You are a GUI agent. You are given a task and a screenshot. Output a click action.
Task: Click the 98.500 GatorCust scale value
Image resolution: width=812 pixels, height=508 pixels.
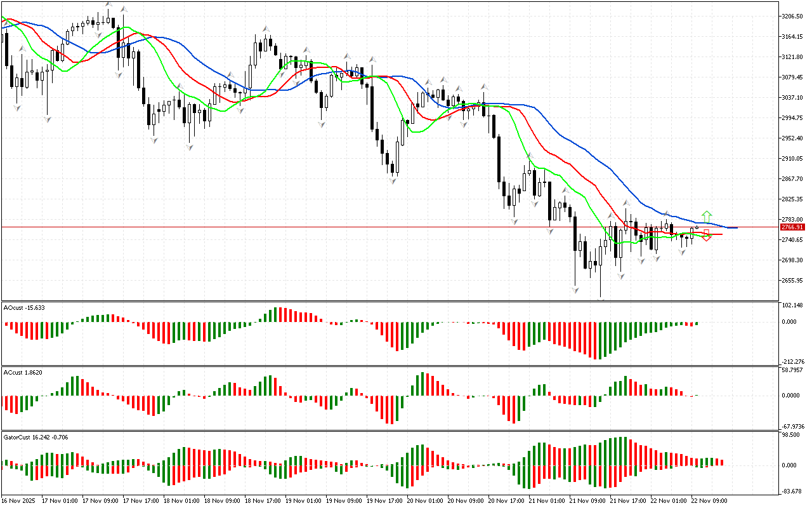[792, 435]
